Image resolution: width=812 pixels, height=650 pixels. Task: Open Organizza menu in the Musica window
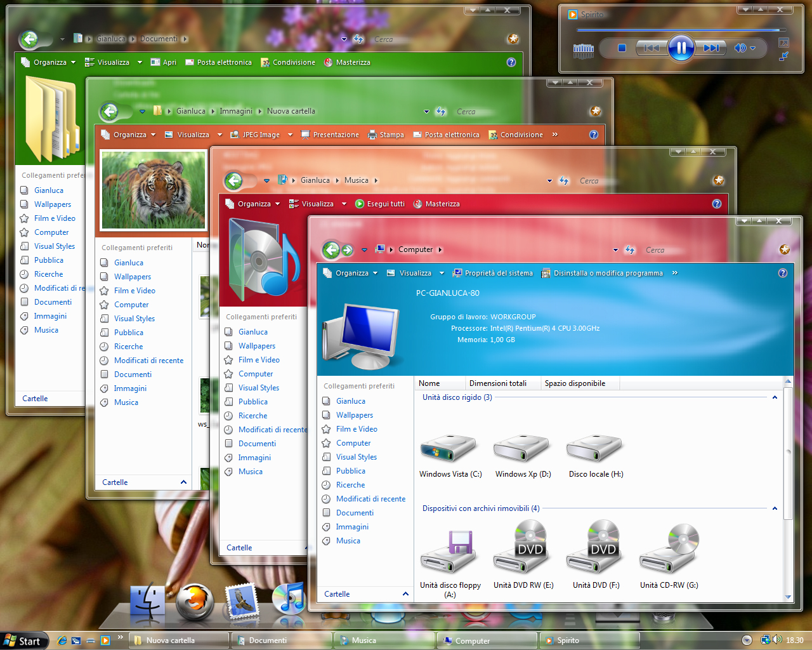pyautogui.click(x=252, y=204)
